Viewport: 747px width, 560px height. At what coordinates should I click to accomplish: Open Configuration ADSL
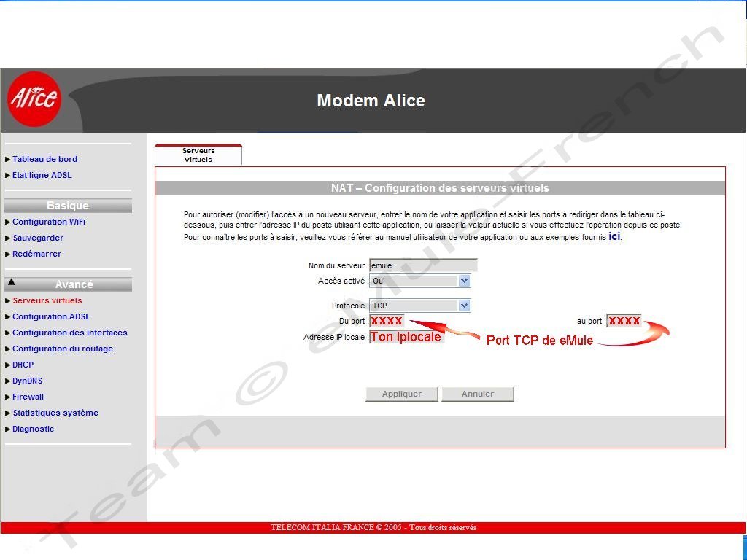(51, 316)
